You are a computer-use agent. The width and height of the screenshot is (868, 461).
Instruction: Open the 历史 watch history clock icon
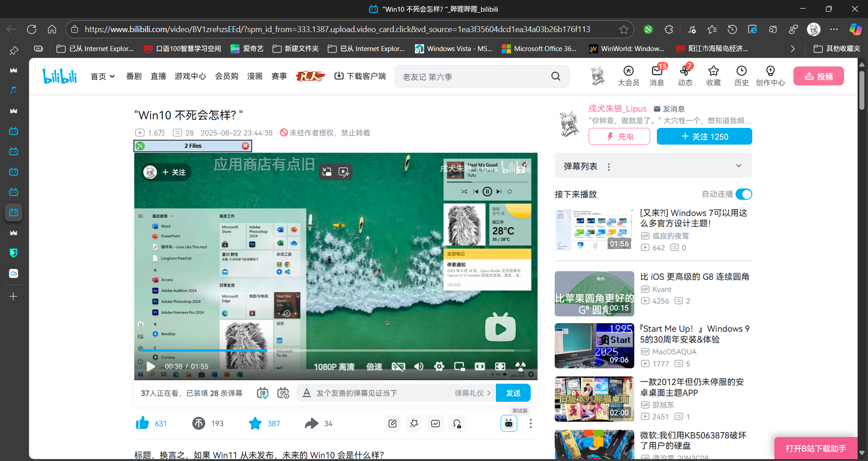coord(741,76)
